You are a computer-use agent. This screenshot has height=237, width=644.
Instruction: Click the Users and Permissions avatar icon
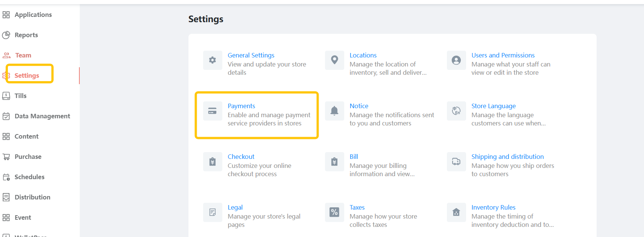click(x=456, y=60)
